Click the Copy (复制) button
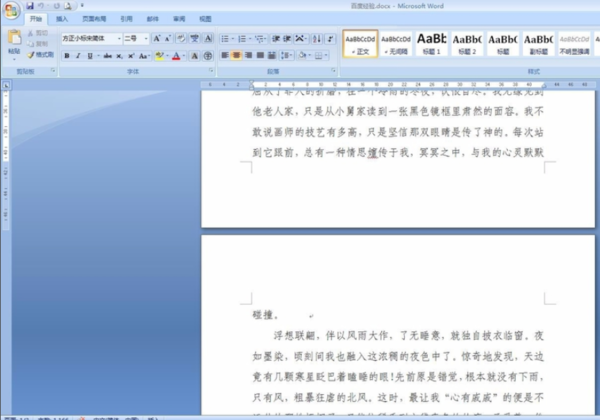Image resolution: width=600 pixels, height=420 pixels. 38,44
